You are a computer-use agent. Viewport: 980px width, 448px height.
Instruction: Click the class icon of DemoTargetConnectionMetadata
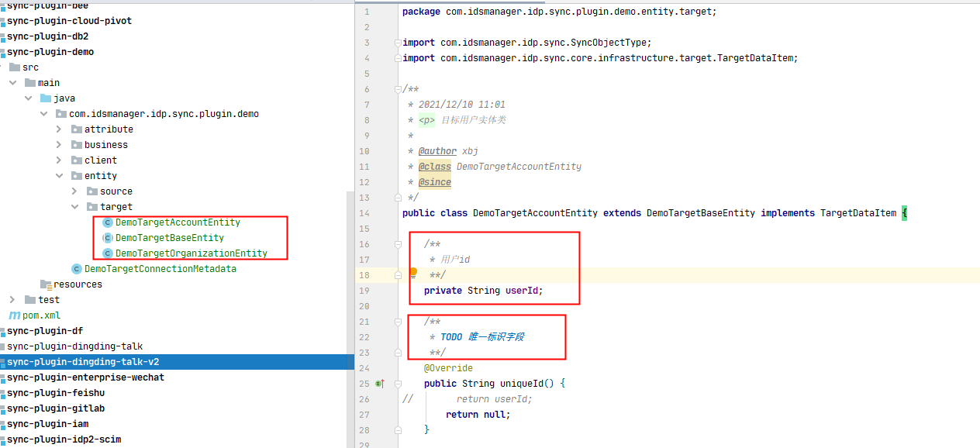pos(76,269)
